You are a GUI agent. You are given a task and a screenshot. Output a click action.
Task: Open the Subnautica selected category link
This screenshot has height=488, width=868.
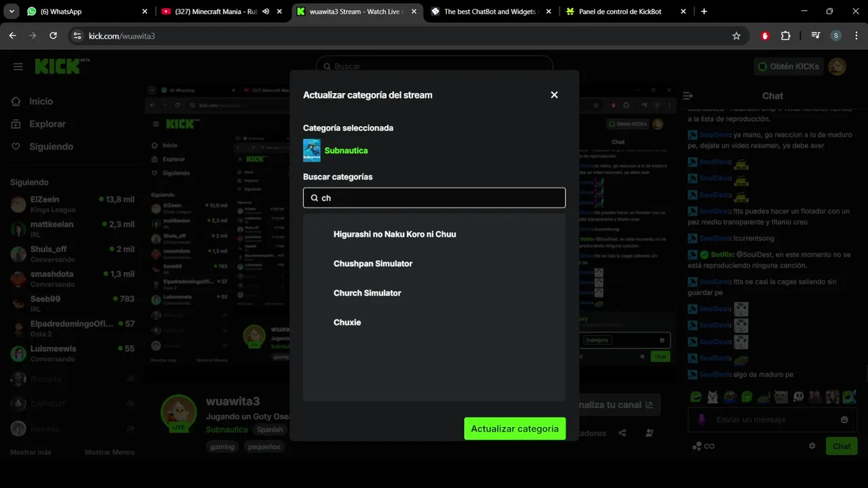(x=346, y=150)
